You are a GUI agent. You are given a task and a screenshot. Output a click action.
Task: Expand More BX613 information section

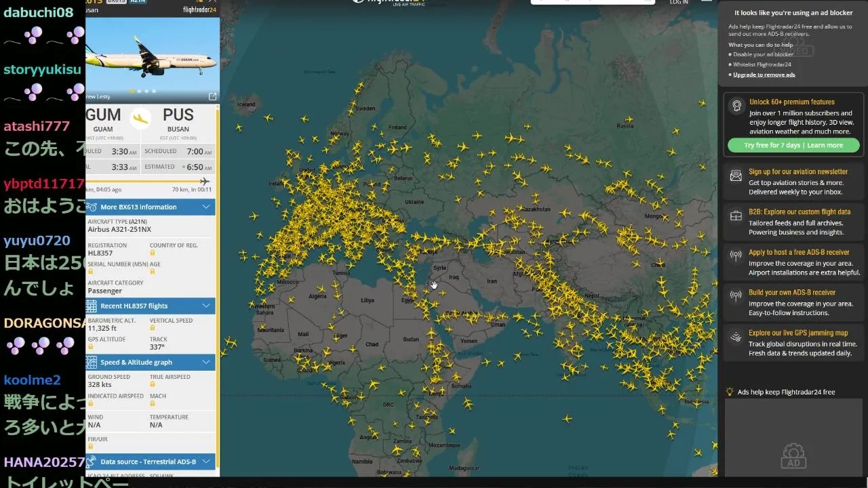pyautogui.click(x=151, y=207)
